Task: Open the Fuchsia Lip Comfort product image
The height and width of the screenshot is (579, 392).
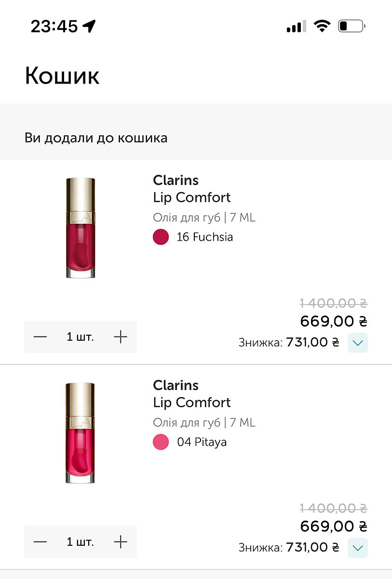Action: click(x=80, y=228)
